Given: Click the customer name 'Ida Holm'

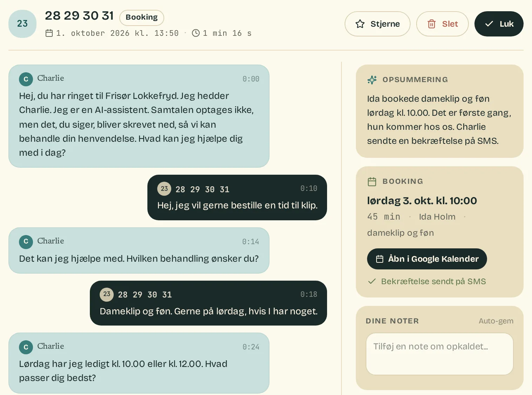Looking at the screenshot, I should [437, 217].
